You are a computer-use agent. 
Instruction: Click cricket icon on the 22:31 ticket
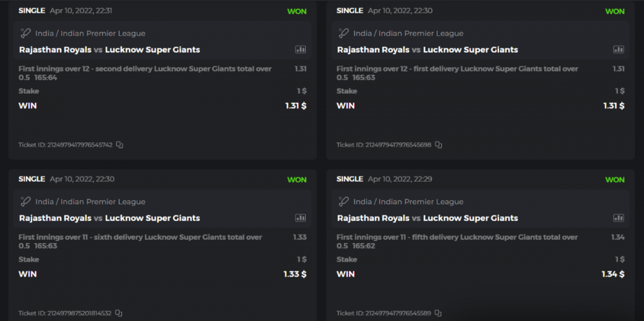coord(25,34)
